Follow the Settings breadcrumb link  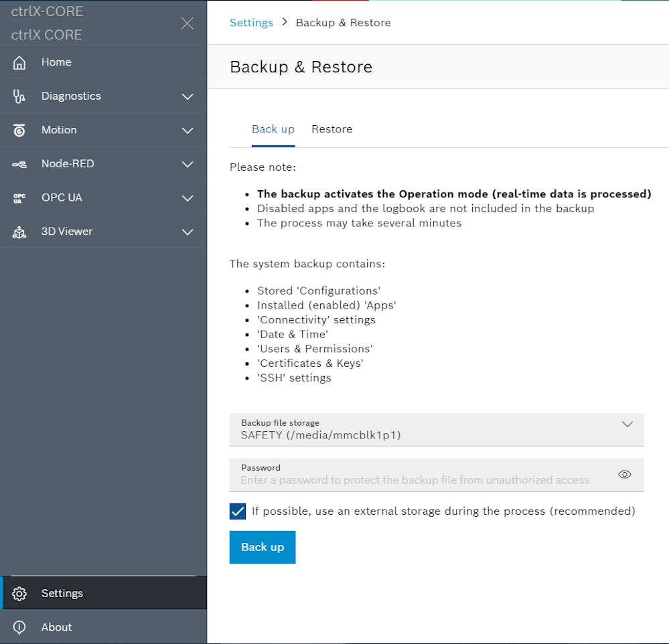point(251,23)
